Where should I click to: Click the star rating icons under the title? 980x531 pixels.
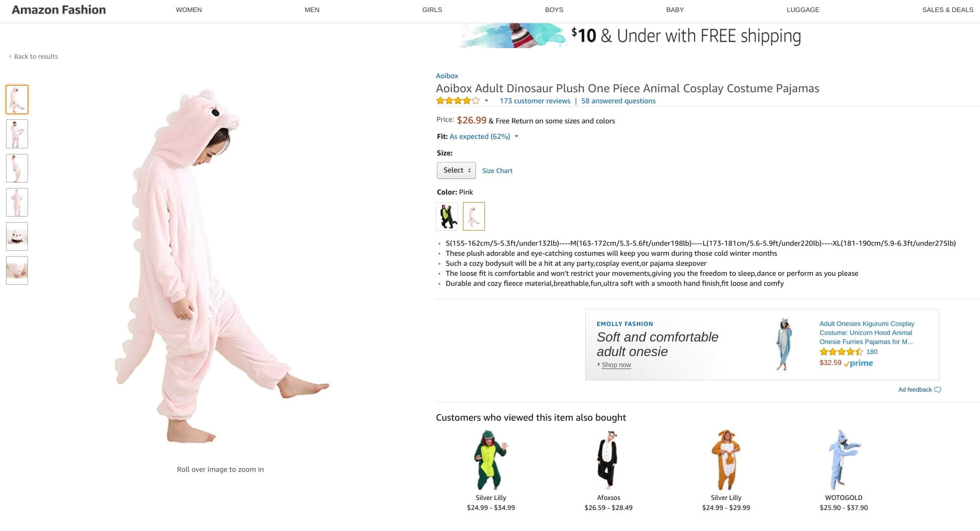(458, 101)
